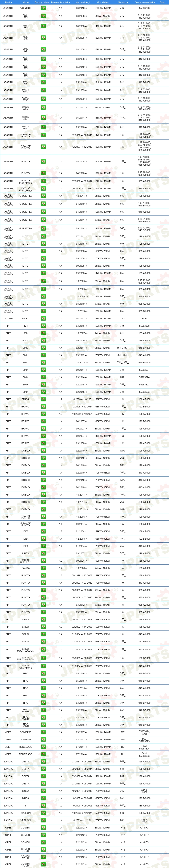Click fuel icon in Lancia Musa 66kW / 90KM row
This screenshot has width=169, height=868.
coord(43,798)
